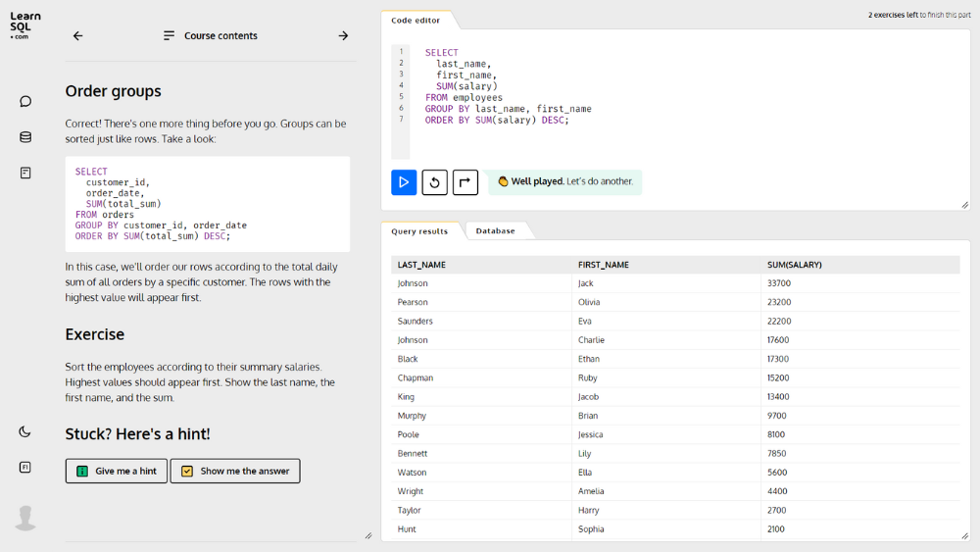Click the sidebar FI icon

tap(25, 467)
